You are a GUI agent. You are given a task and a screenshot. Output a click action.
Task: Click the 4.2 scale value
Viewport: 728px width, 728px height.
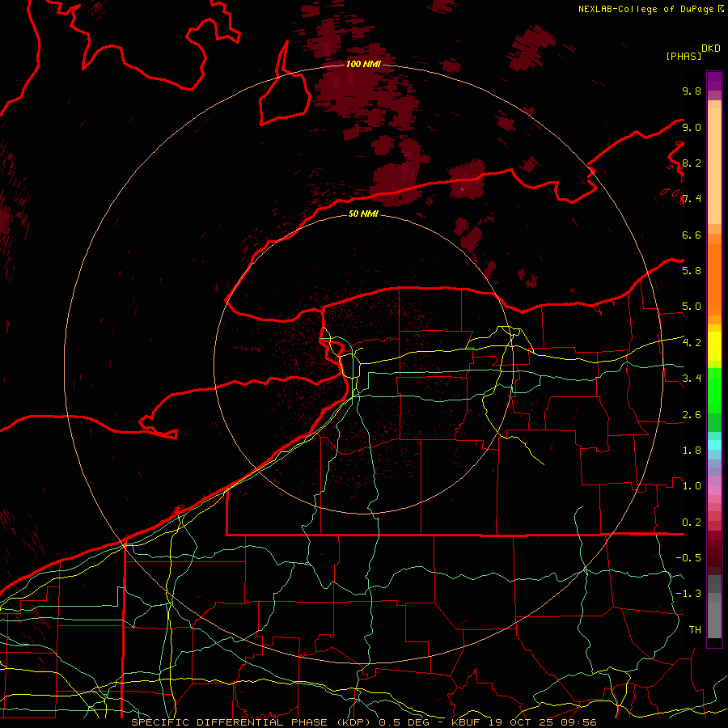point(692,343)
